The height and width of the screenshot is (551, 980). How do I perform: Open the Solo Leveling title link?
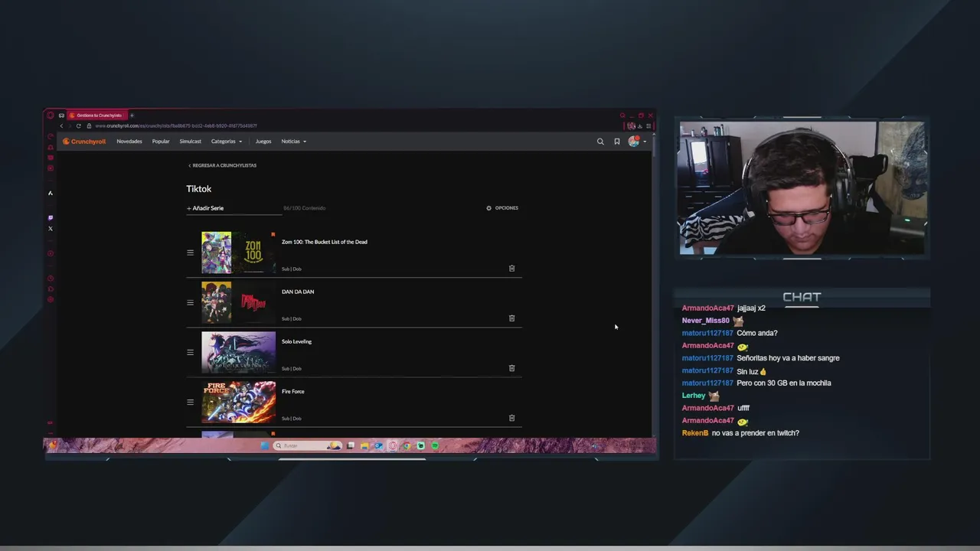tap(297, 341)
